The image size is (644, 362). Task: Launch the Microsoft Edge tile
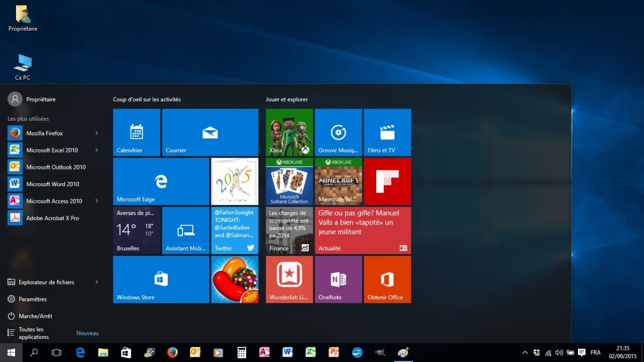161,181
